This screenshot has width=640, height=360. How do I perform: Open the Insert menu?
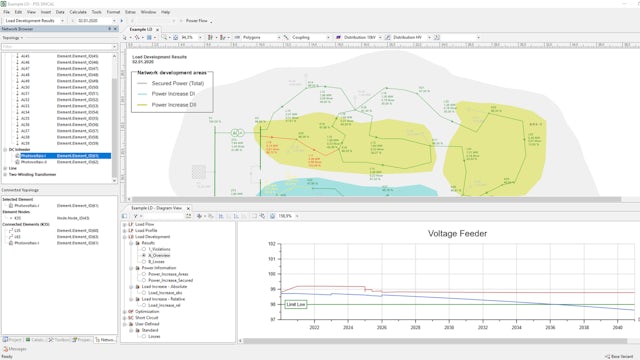[x=46, y=12]
